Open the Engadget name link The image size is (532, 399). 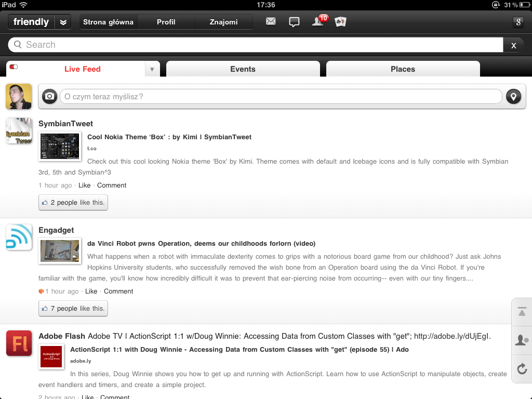(56, 230)
